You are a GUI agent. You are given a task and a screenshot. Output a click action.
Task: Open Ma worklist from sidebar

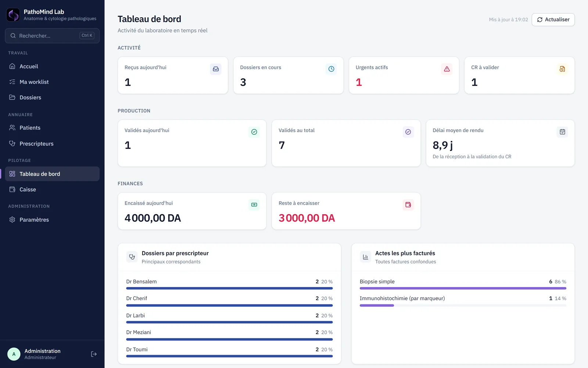(52, 82)
